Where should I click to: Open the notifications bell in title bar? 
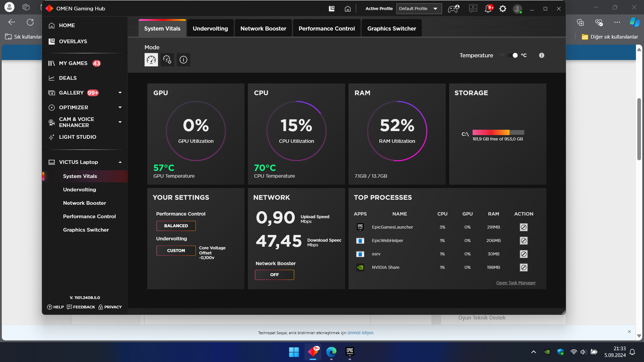point(488,9)
